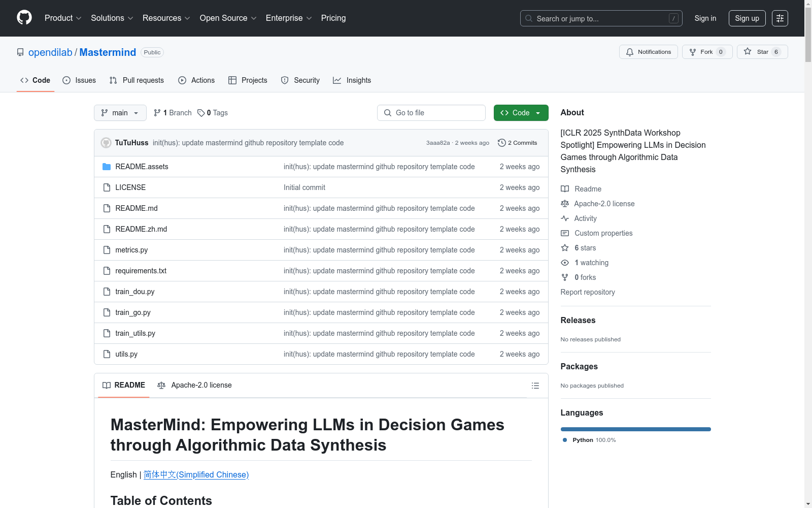Click the Readme book icon in About
The image size is (812, 508).
[565, 189]
